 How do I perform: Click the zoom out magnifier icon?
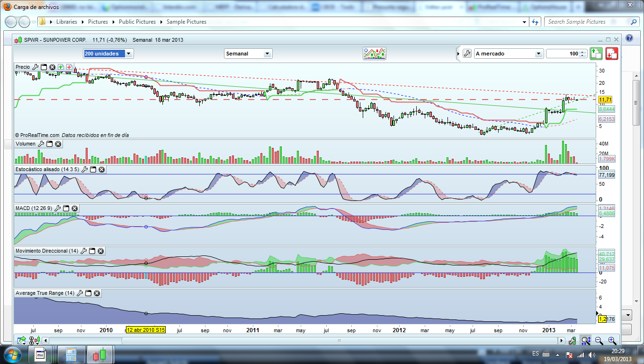pos(599,340)
